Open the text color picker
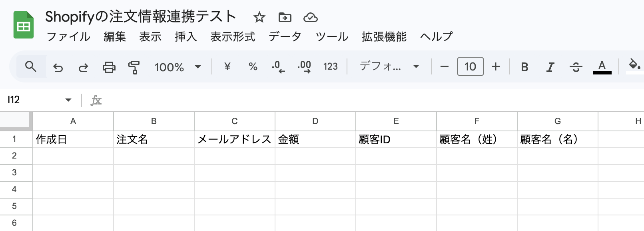This screenshot has width=644, height=231. click(x=602, y=67)
